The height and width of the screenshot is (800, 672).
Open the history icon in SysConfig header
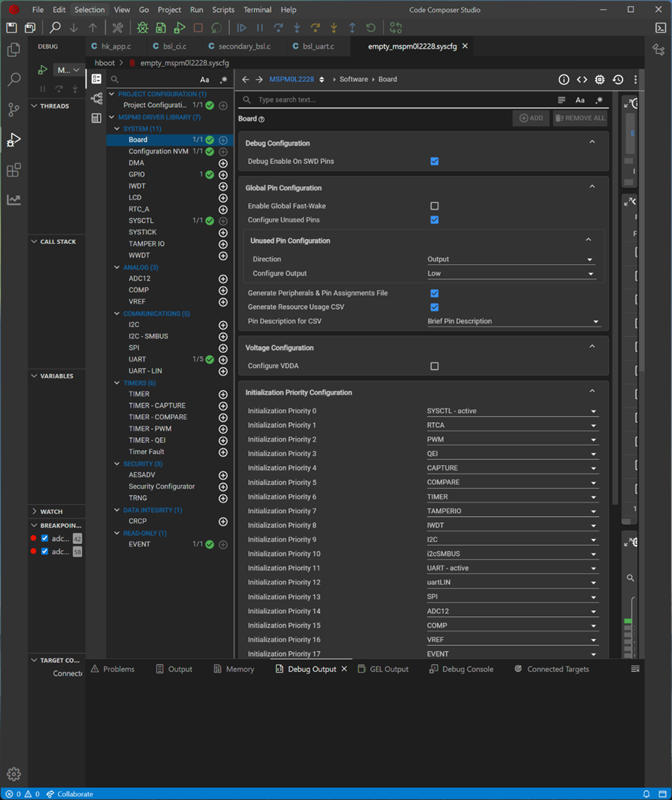point(618,80)
